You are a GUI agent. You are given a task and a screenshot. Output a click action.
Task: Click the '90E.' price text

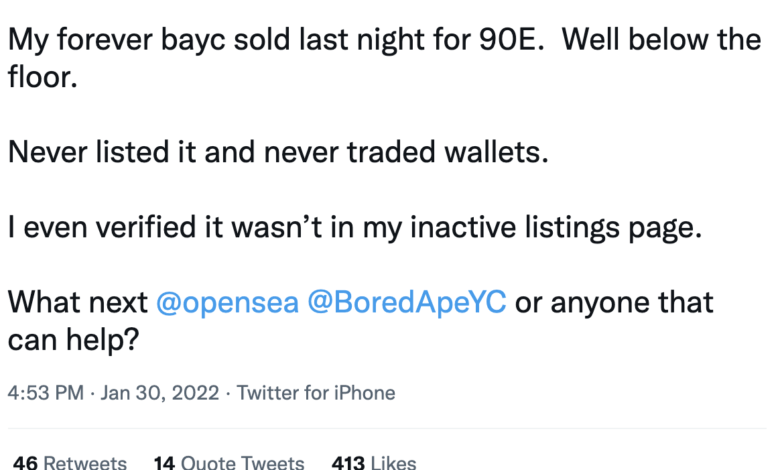click(x=511, y=40)
